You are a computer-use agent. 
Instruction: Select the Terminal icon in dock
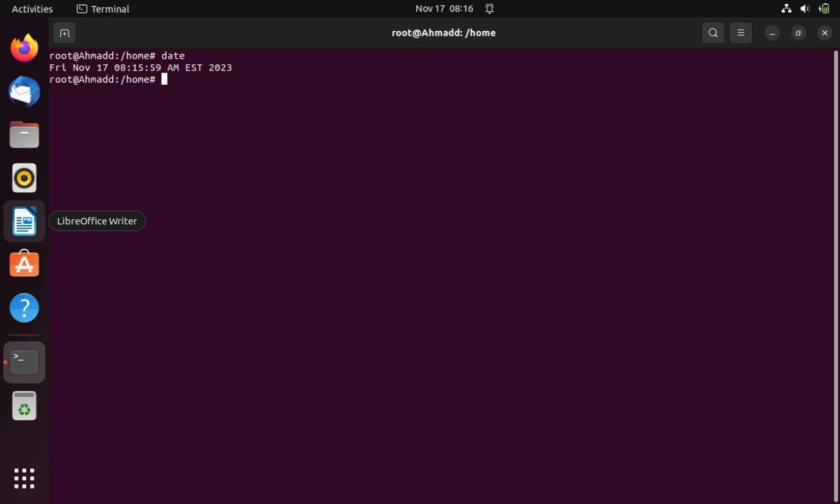click(24, 362)
